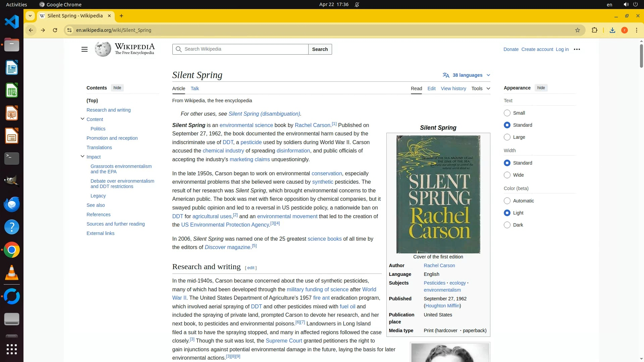Open personal tools three-dot menu on Wikipedia
The image size is (644, 362).
[577, 49]
